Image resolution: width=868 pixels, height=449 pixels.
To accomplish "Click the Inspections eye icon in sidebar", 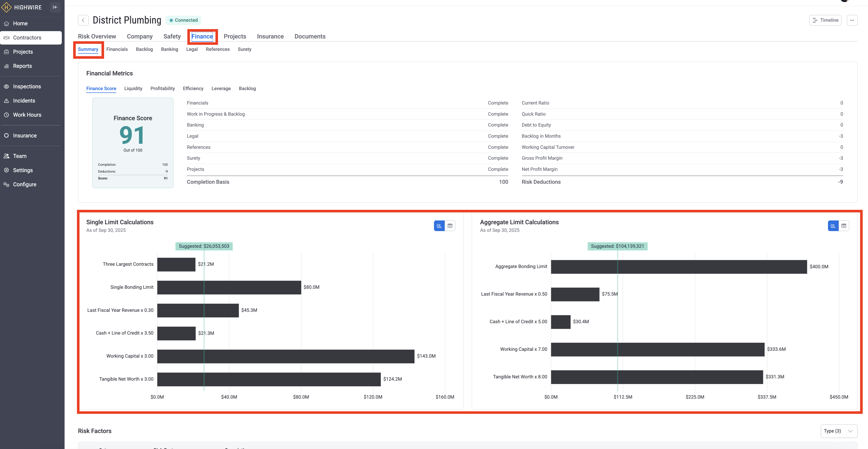I will [6, 87].
